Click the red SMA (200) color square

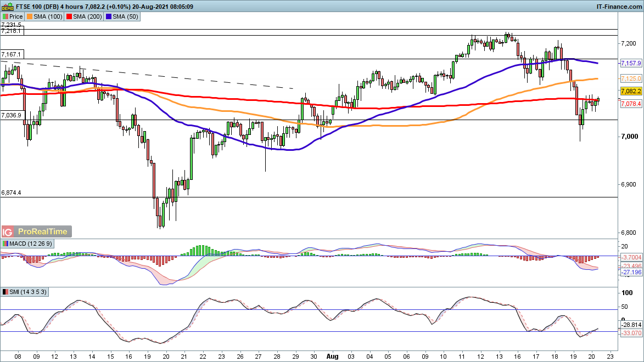click(x=69, y=16)
